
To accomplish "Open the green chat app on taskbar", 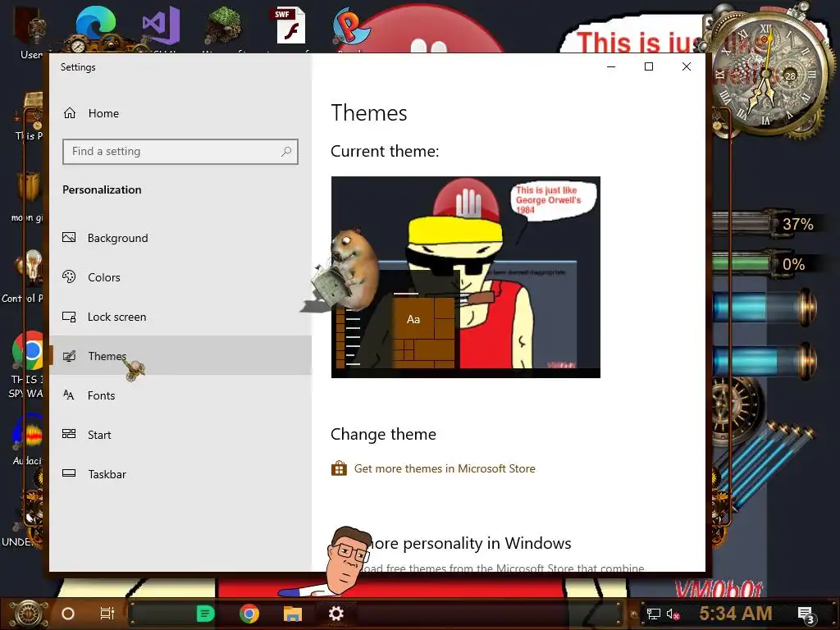I will (x=205, y=614).
